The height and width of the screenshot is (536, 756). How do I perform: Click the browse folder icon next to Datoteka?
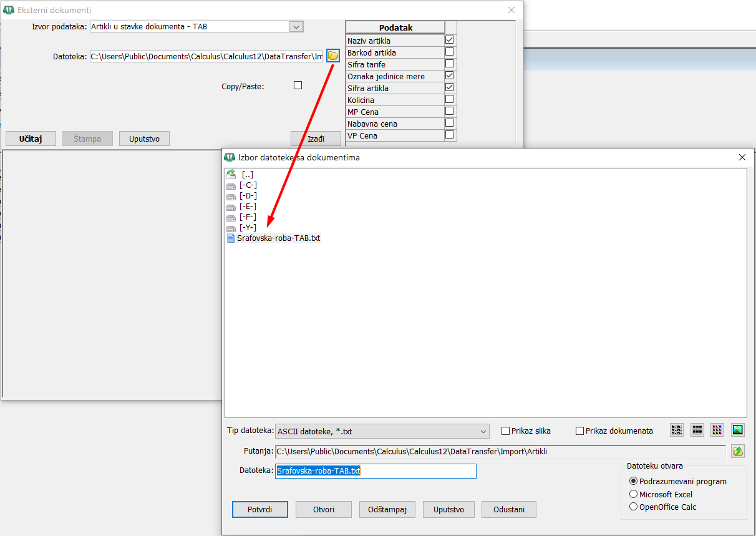pos(333,56)
